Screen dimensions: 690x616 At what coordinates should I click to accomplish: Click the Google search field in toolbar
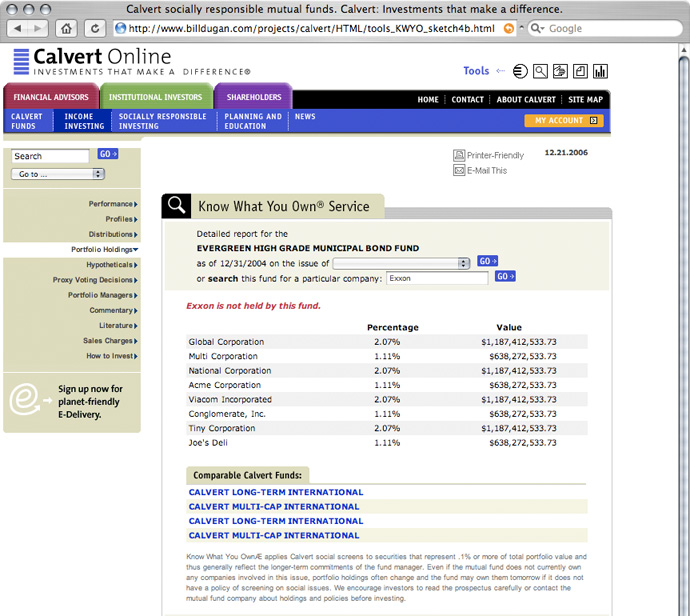605,29
